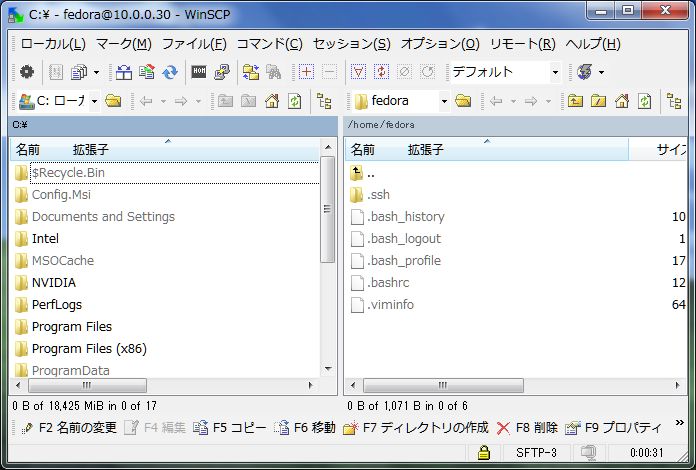The height and width of the screenshot is (470, 696).
Task: Click the new session globe icon
Action: (x=584, y=72)
